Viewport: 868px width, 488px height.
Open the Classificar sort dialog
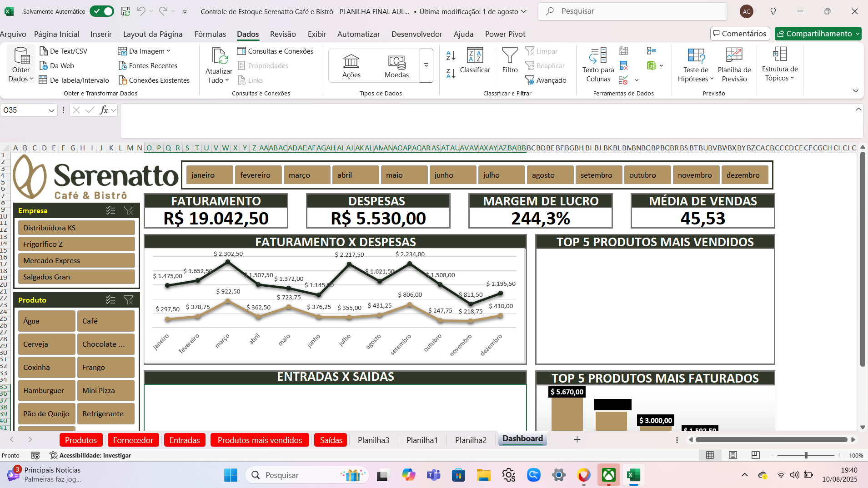coord(475,60)
